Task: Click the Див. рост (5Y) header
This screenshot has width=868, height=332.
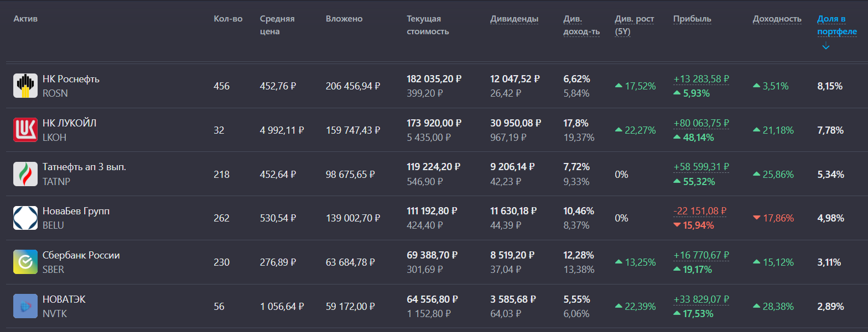Action: [633, 25]
